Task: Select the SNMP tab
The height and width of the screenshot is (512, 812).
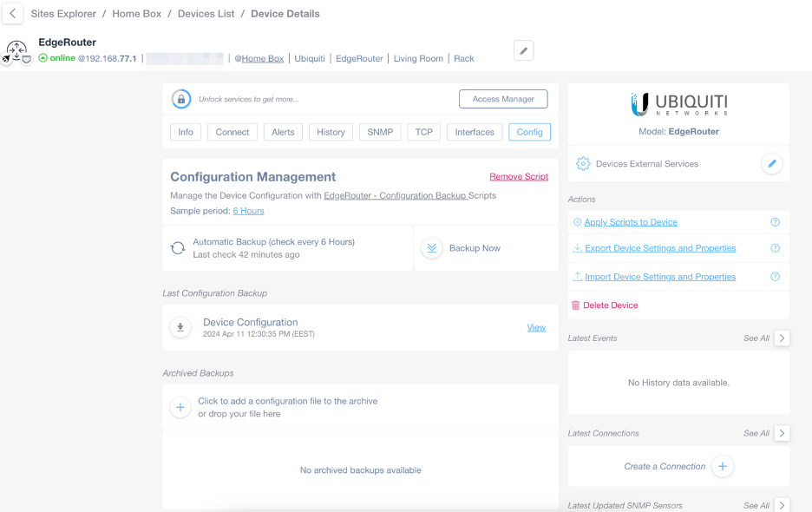Action: tap(380, 132)
